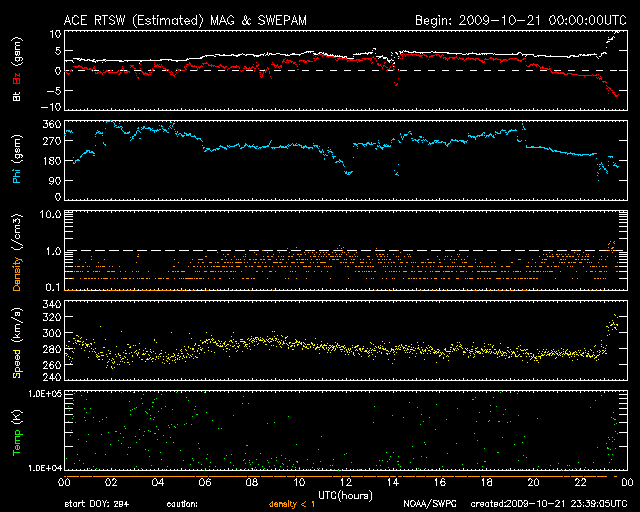
Task: Select the white Bt axis label
Action: click(16, 96)
